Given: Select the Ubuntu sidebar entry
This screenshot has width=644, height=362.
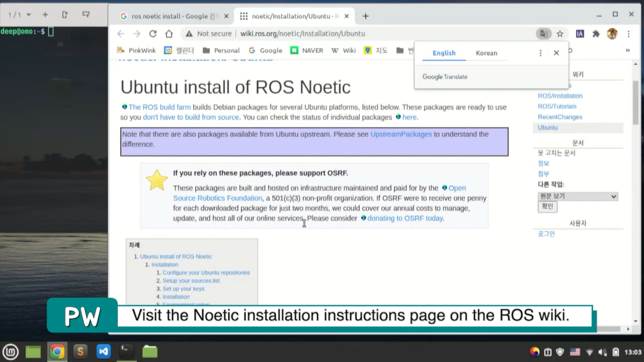Looking at the screenshot, I should pyautogui.click(x=547, y=128).
